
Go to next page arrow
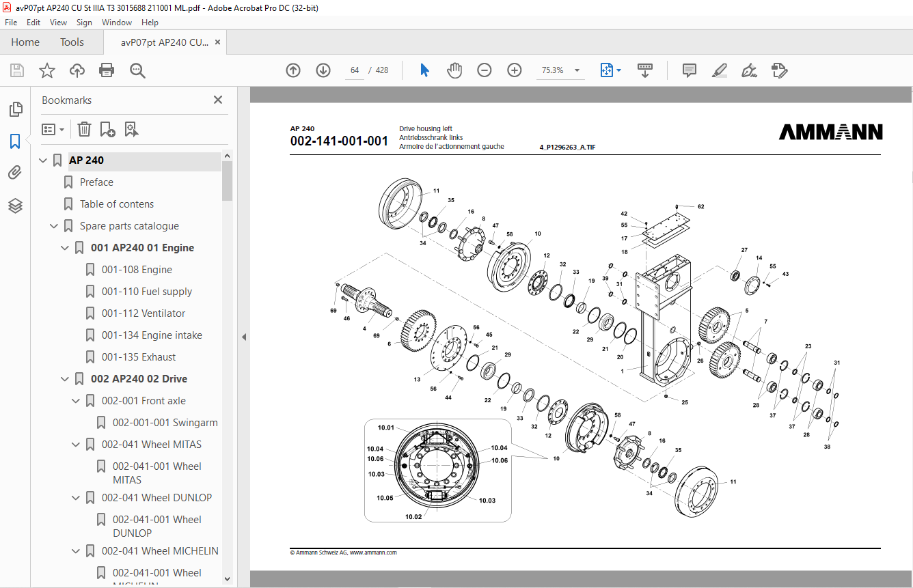[x=323, y=70]
